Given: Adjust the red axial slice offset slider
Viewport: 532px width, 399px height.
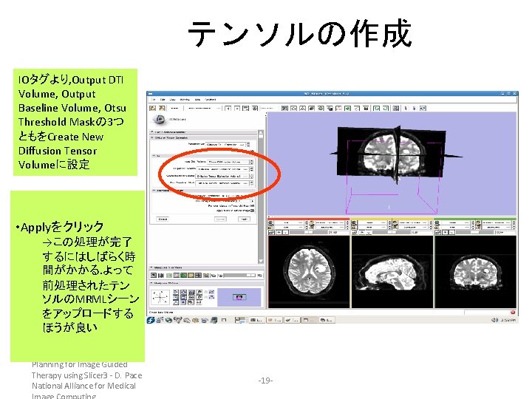Looking at the screenshot, I should (310, 232).
